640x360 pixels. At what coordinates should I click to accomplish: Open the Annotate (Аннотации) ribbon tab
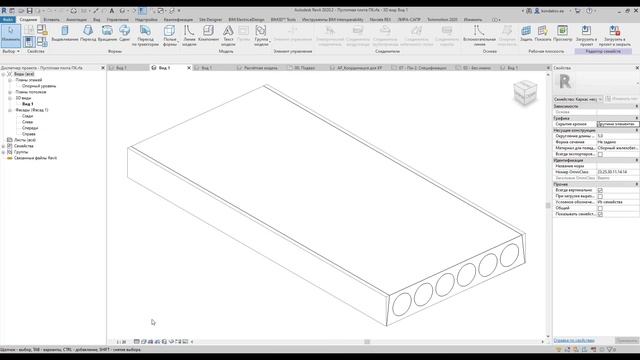[x=76, y=20]
